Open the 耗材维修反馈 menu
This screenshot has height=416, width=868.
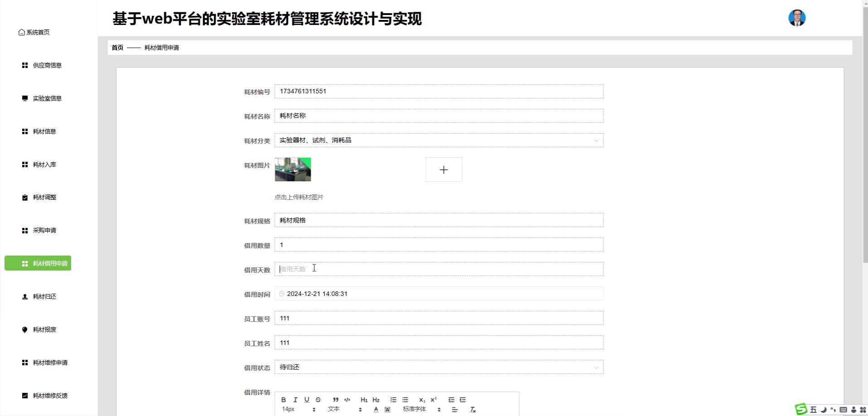45,396
